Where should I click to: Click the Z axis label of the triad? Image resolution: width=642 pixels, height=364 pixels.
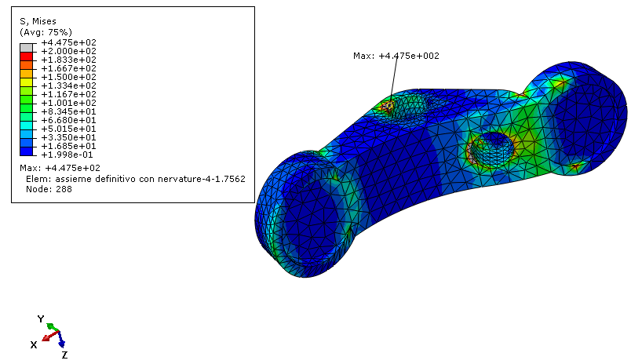tap(64, 355)
